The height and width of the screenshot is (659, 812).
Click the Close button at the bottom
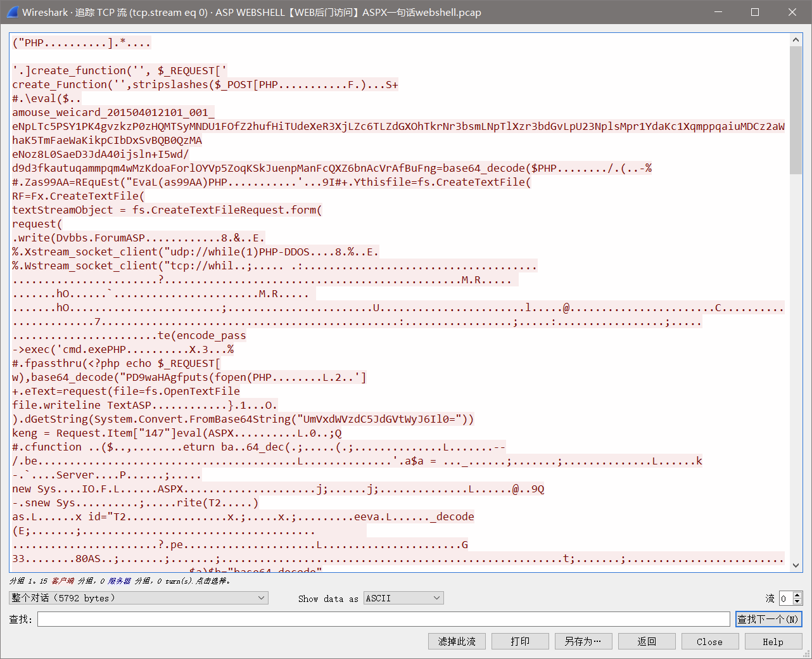click(x=710, y=641)
